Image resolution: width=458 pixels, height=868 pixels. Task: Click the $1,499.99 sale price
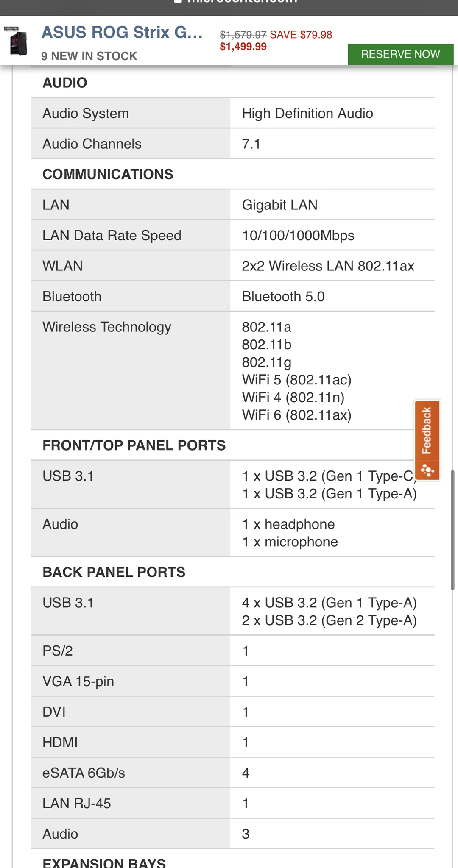[243, 47]
